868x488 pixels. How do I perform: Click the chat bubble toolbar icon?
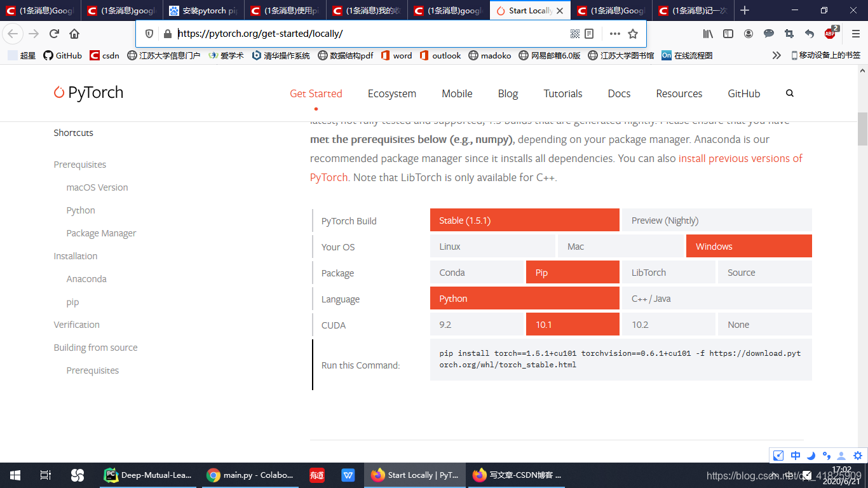769,34
